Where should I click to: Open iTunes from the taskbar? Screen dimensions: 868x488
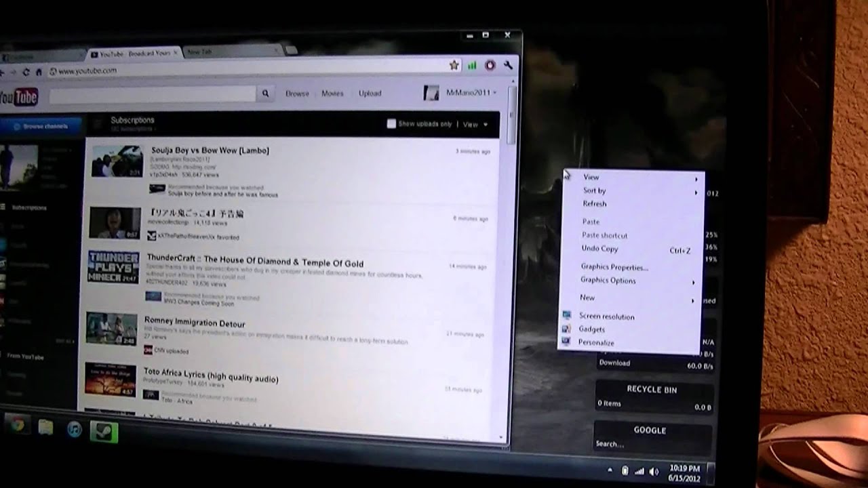tap(74, 429)
